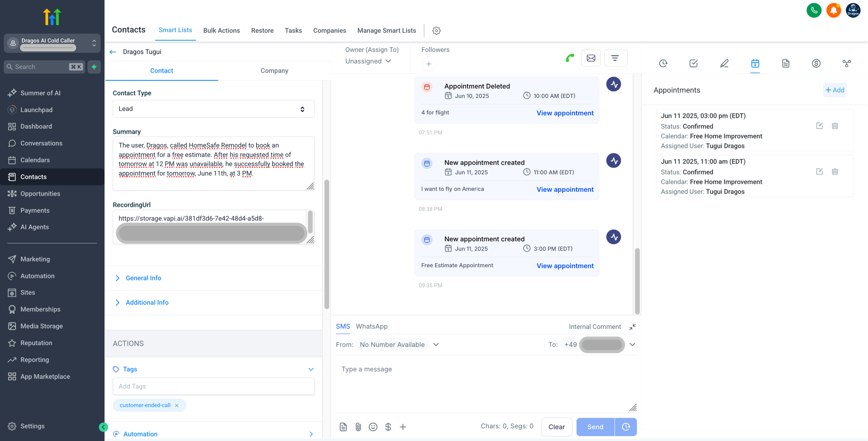Attach a file with the paperclip icon
This screenshot has width=868, height=441.
[x=358, y=427]
